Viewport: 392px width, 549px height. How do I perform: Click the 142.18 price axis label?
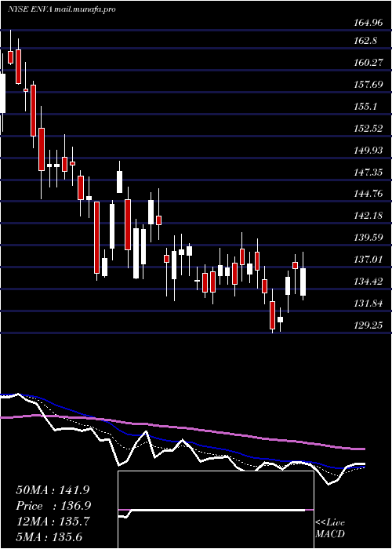(x=368, y=216)
